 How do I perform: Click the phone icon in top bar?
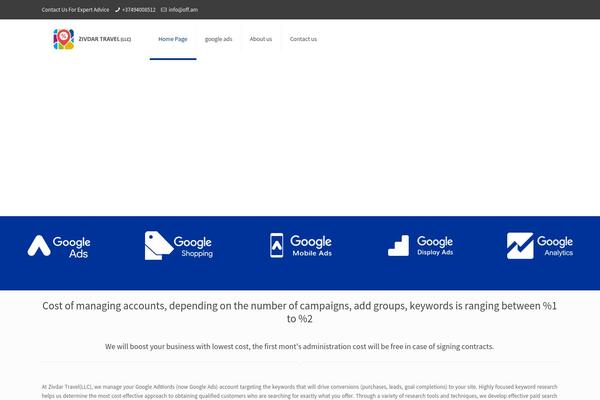[117, 10]
